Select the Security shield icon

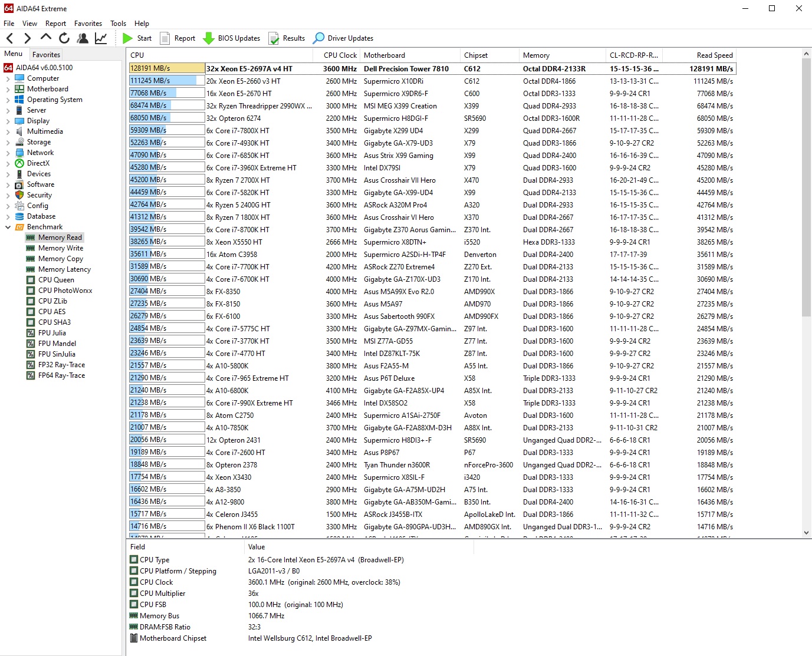pos(19,195)
